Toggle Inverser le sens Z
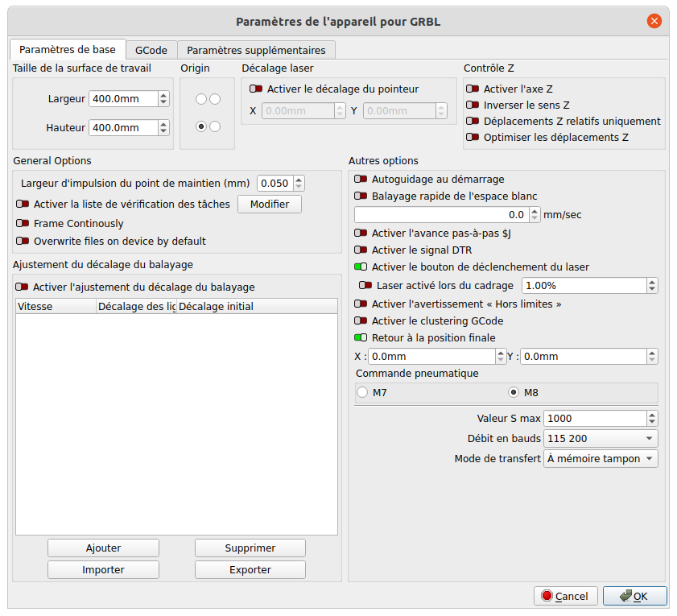Screen dimensions: 677x616 [x=473, y=105]
